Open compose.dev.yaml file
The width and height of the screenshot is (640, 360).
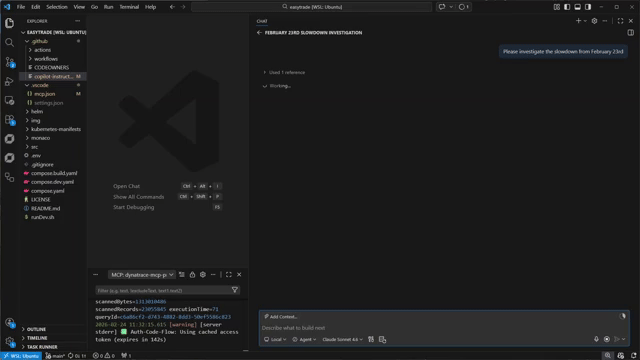[52, 182]
